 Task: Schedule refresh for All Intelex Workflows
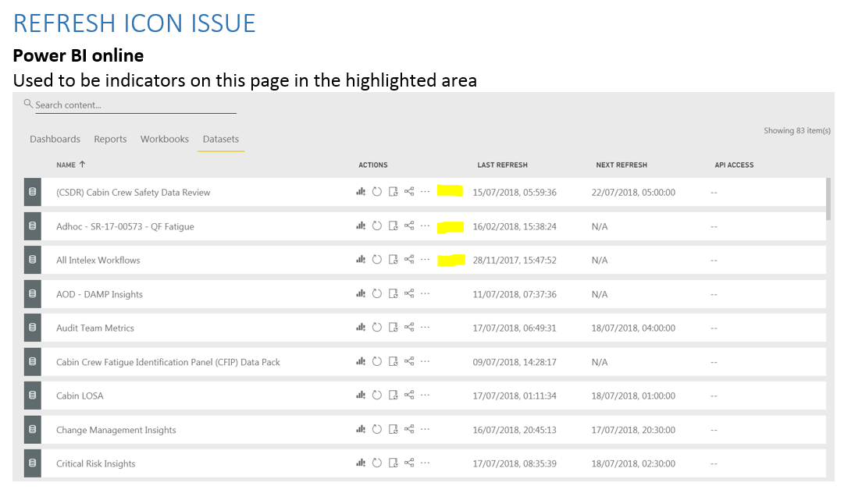tap(394, 259)
